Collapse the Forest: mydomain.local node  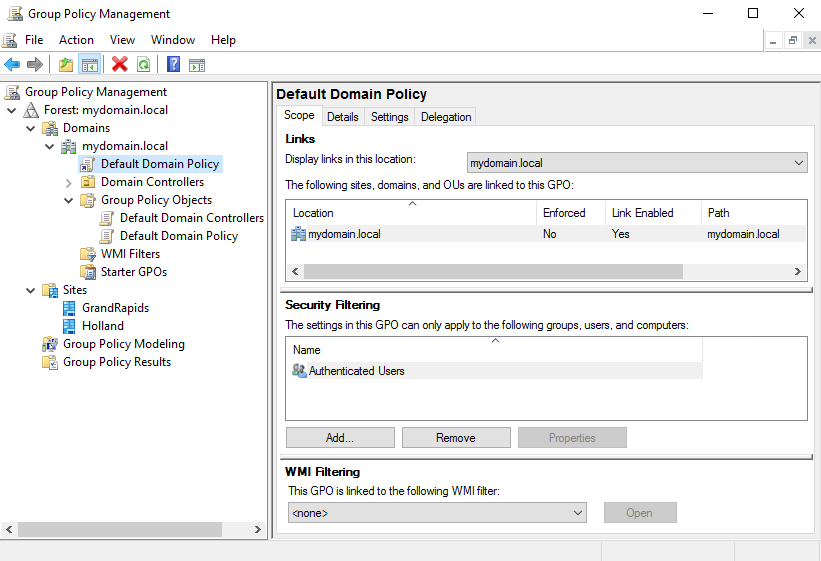point(12,110)
